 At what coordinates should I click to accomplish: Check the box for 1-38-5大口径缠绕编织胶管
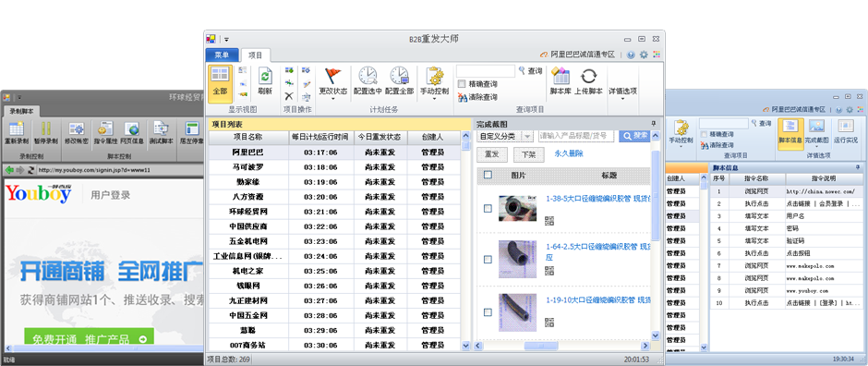pyautogui.click(x=488, y=208)
